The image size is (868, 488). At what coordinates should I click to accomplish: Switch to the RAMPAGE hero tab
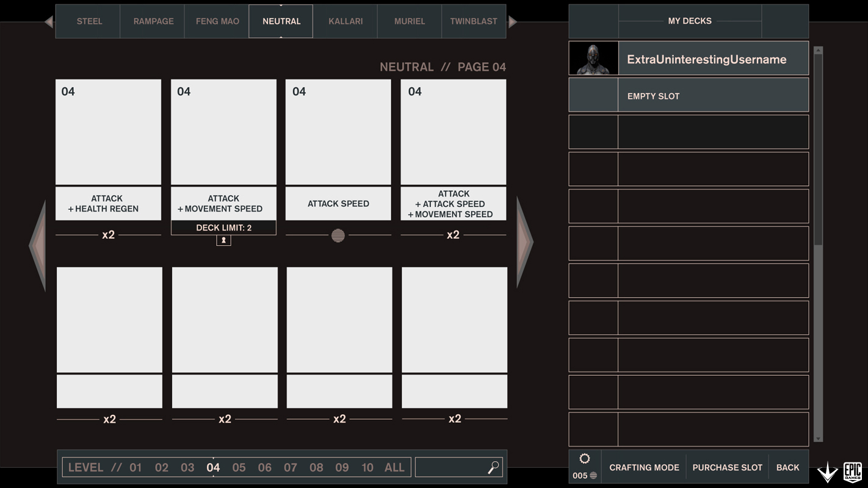[153, 21]
